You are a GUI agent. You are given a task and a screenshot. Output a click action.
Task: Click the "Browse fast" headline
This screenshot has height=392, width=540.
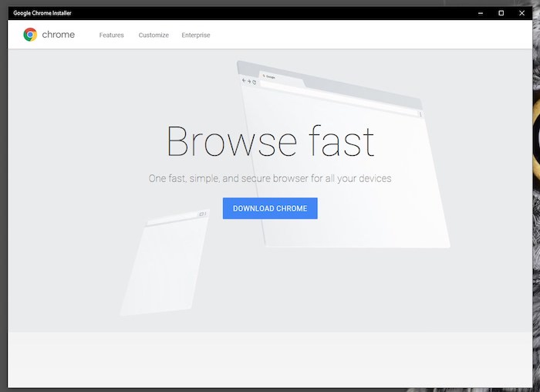(270, 141)
